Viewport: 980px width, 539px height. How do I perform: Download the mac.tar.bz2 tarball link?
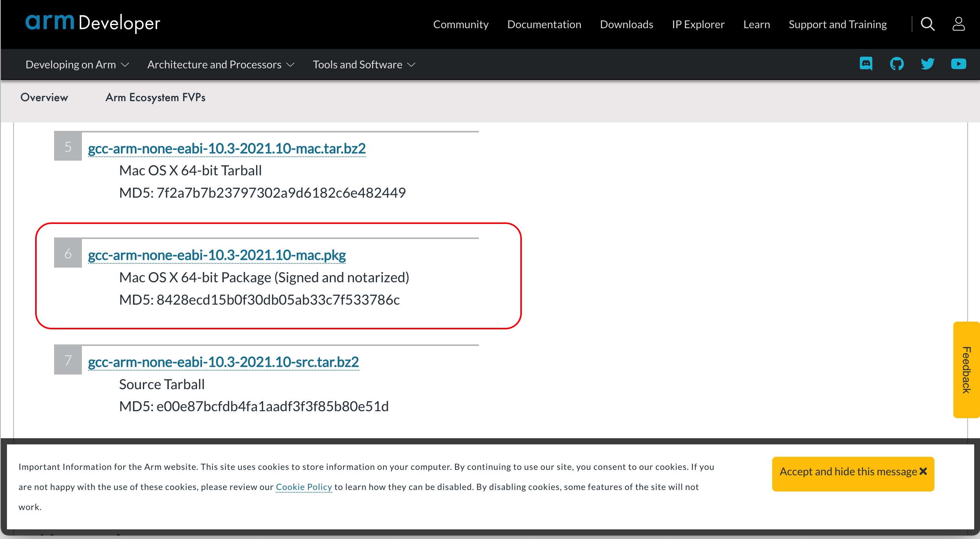pyautogui.click(x=226, y=149)
